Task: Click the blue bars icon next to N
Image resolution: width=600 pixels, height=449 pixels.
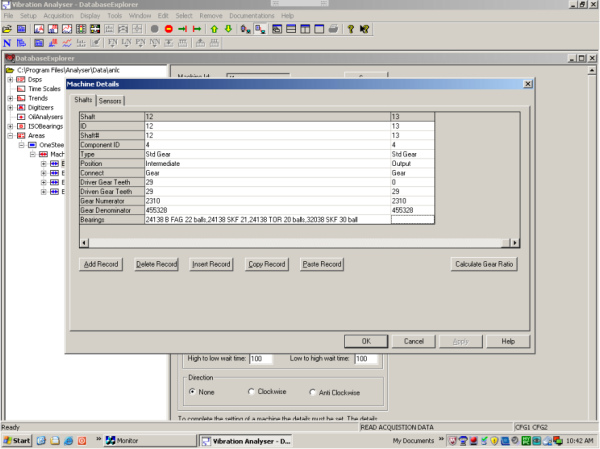Action: pos(21,43)
